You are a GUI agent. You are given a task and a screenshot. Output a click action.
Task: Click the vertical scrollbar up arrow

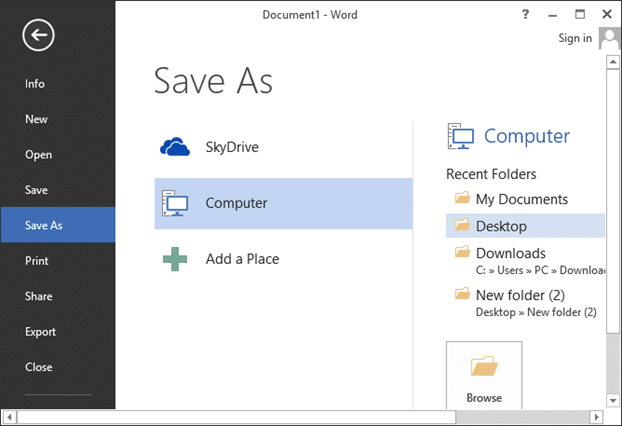click(x=613, y=62)
